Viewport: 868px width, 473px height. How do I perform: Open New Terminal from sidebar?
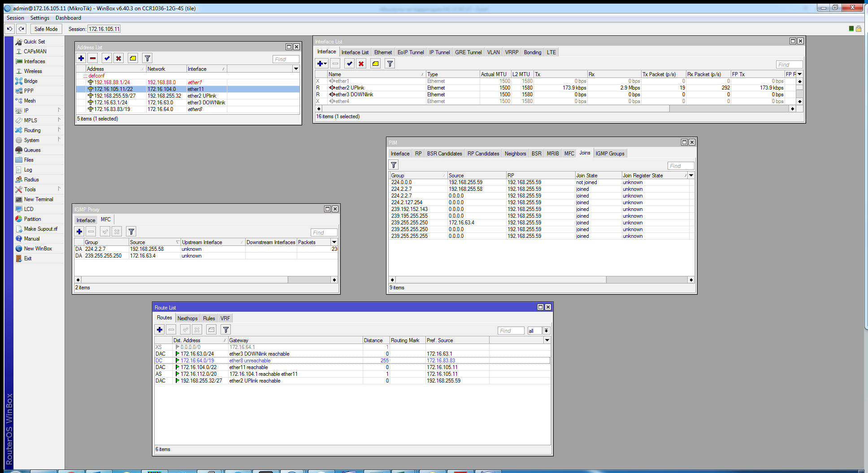38,199
